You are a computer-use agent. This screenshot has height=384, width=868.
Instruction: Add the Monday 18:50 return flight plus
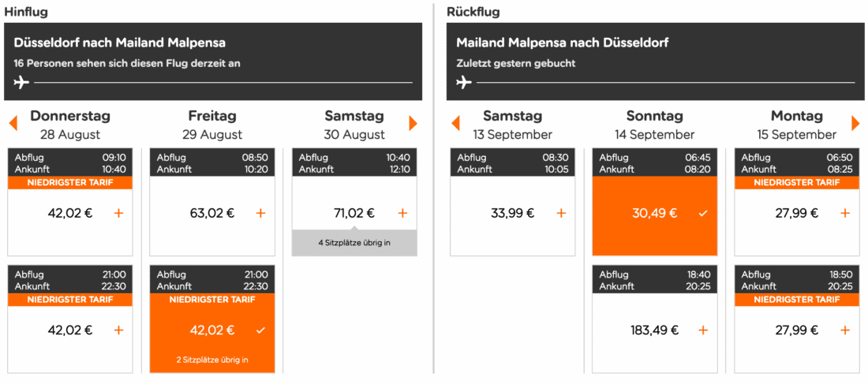coord(845,330)
